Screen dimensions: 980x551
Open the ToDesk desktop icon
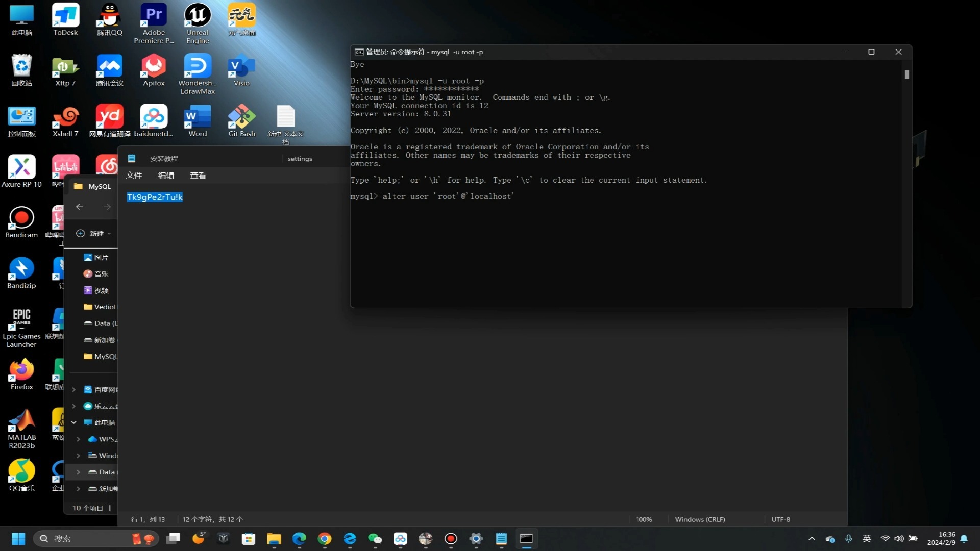(x=65, y=20)
